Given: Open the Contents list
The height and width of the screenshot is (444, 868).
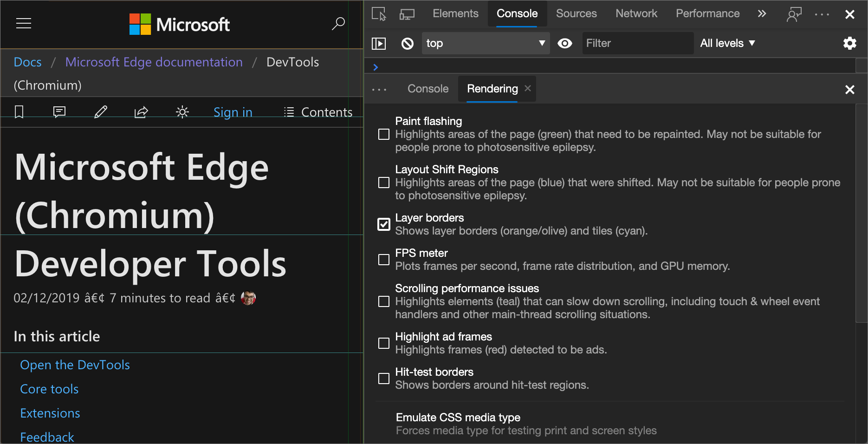Looking at the screenshot, I should pos(318,112).
